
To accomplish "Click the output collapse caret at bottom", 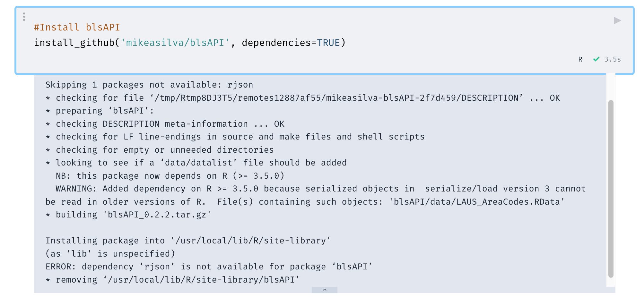I will 324,290.
